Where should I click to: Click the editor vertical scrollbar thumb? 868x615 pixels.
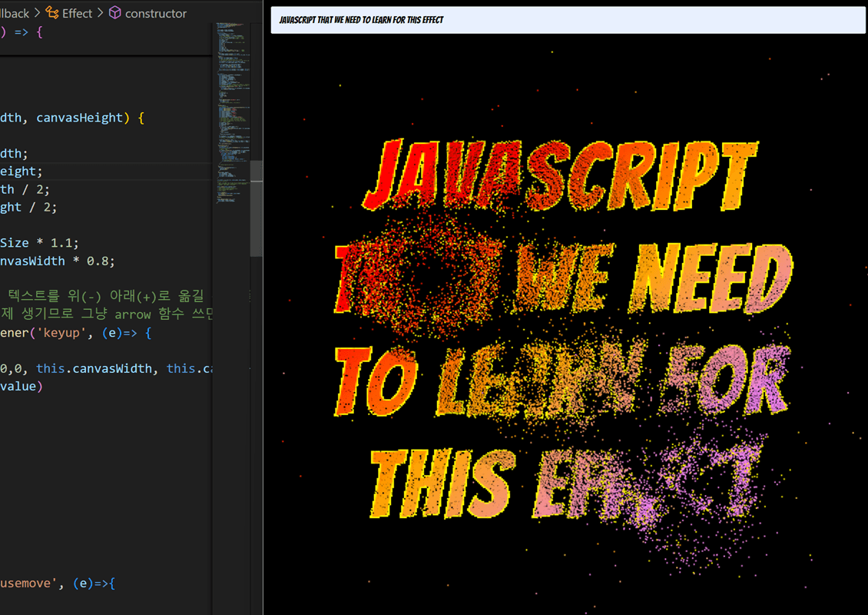(x=257, y=208)
